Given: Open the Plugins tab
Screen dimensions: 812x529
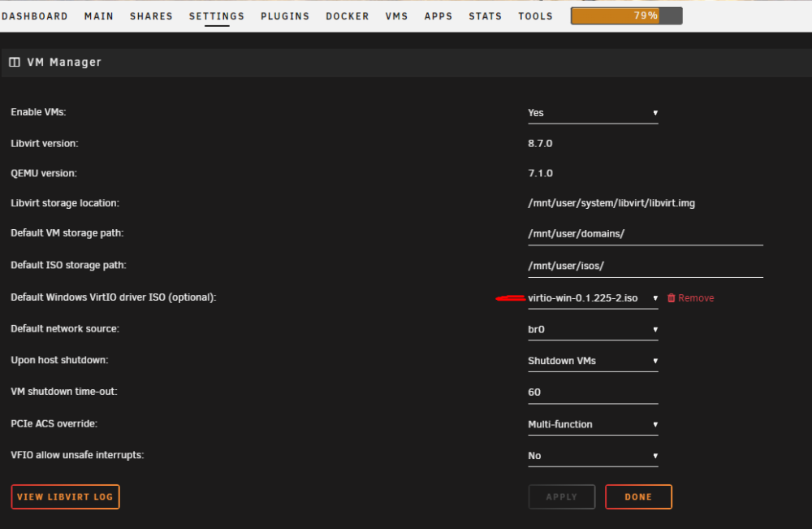Looking at the screenshot, I should pyautogui.click(x=285, y=16).
